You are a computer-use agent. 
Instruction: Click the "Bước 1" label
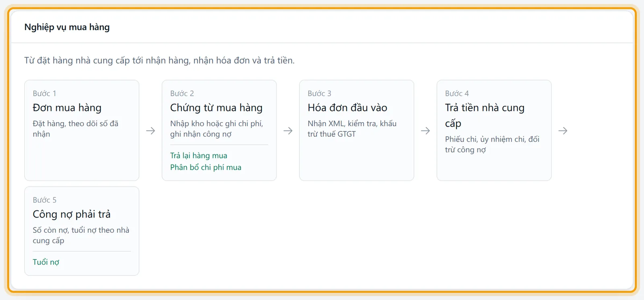pyautogui.click(x=44, y=93)
